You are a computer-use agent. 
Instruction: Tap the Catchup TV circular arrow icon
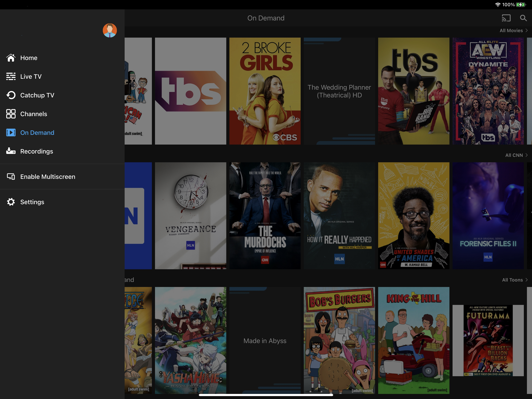pyautogui.click(x=11, y=95)
